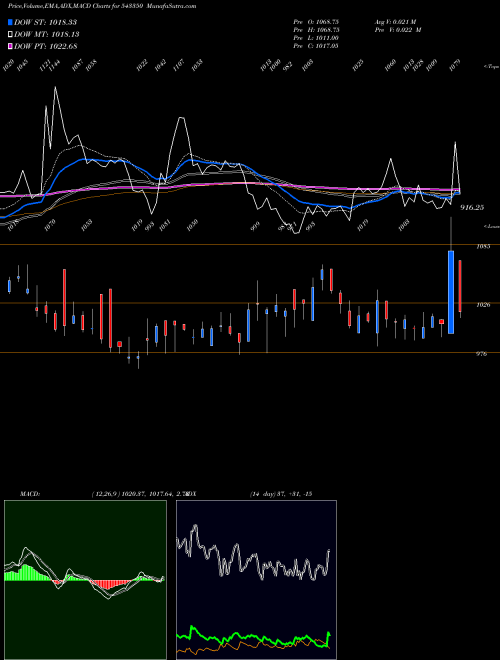Click the 916.25 price label
Screen dimensions: 500x660
click(x=472, y=208)
